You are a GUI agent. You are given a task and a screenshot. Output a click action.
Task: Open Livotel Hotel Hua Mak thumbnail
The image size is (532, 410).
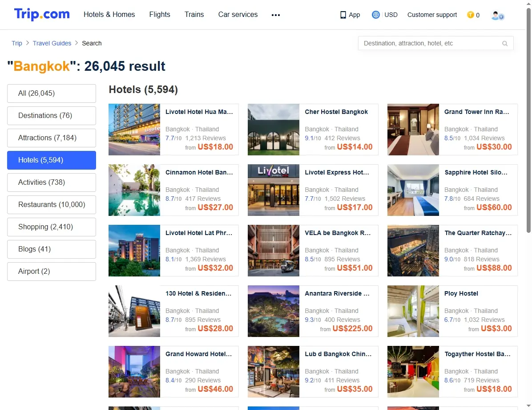tap(134, 130)
